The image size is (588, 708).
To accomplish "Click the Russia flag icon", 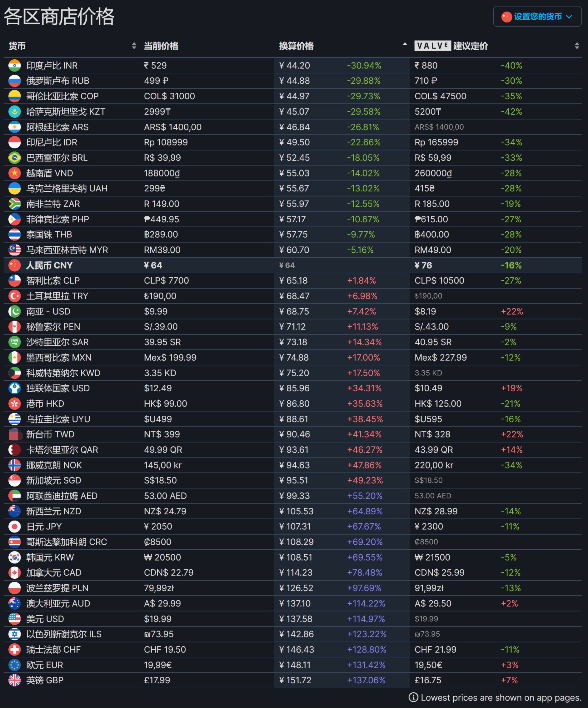I will tap(14, 81).
